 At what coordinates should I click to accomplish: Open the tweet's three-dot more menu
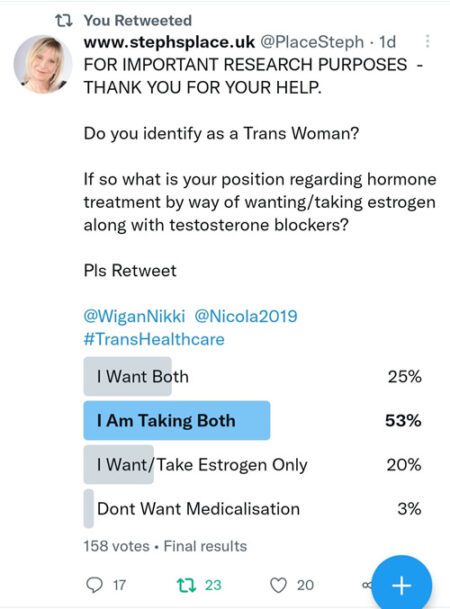tap(427, 41)
